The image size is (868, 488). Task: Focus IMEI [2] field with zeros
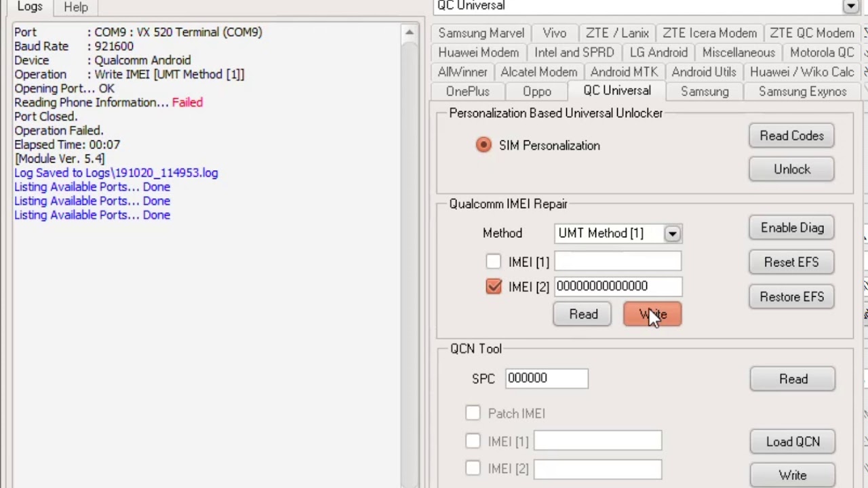618,287
